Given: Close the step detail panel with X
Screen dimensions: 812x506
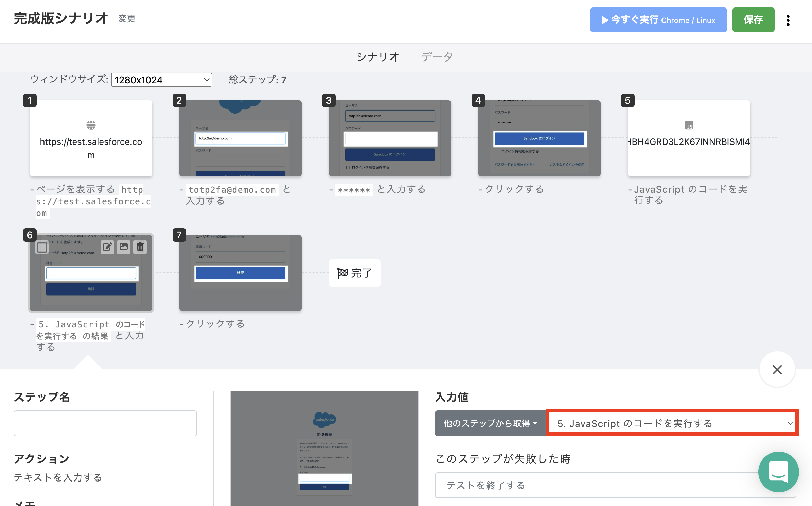Looking at the screenshot, I should tap(777, 370).
